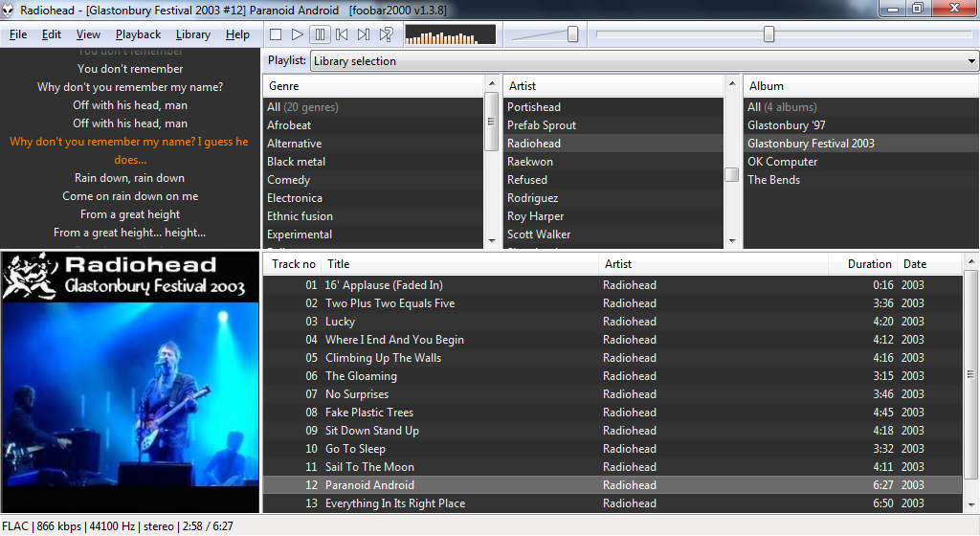Viewport: 980px width, 536px height.
Task: Select All (4 albums) in Album list
Action: 861,107
